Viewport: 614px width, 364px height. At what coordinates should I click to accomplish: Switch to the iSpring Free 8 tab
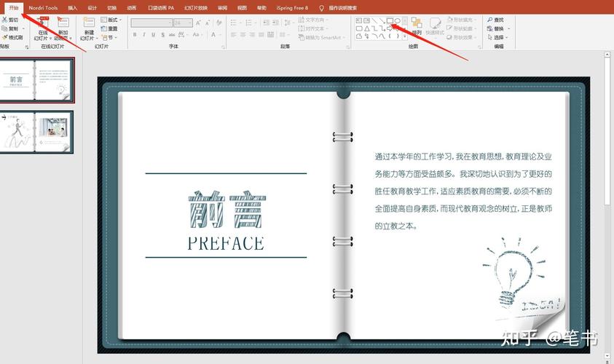tap(292, 8)
